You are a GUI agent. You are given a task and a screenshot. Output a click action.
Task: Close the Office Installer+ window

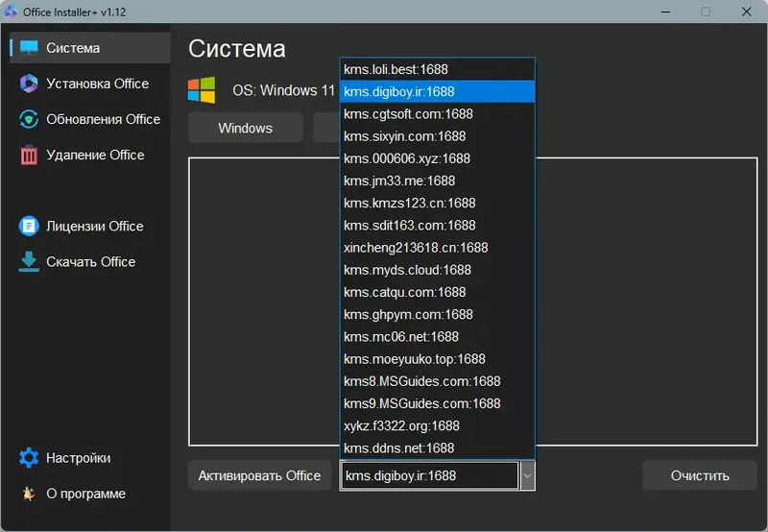746,12
